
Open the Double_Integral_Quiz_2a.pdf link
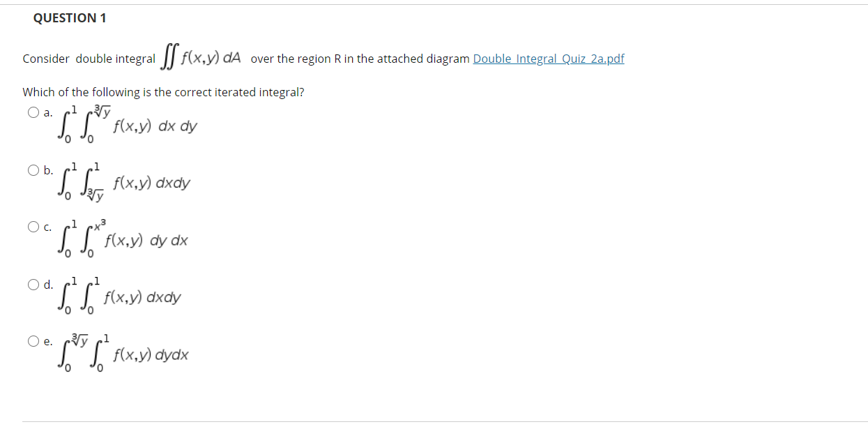pyautogui.click(x=549, y=59)
